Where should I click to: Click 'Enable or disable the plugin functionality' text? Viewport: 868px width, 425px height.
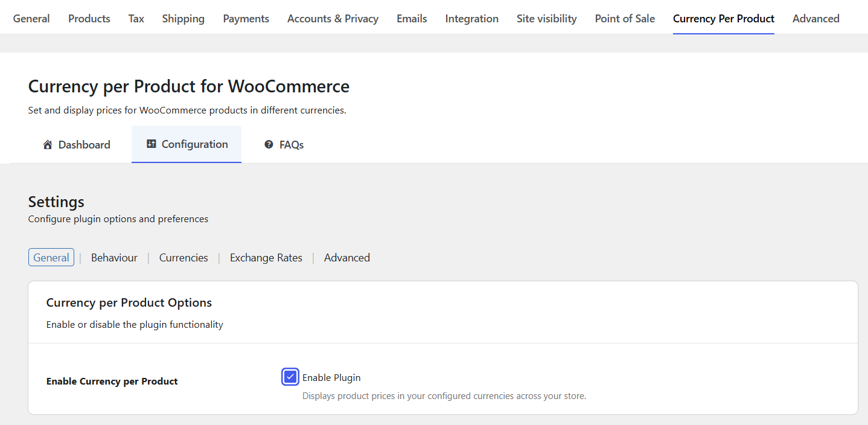[x=135, y=325]
